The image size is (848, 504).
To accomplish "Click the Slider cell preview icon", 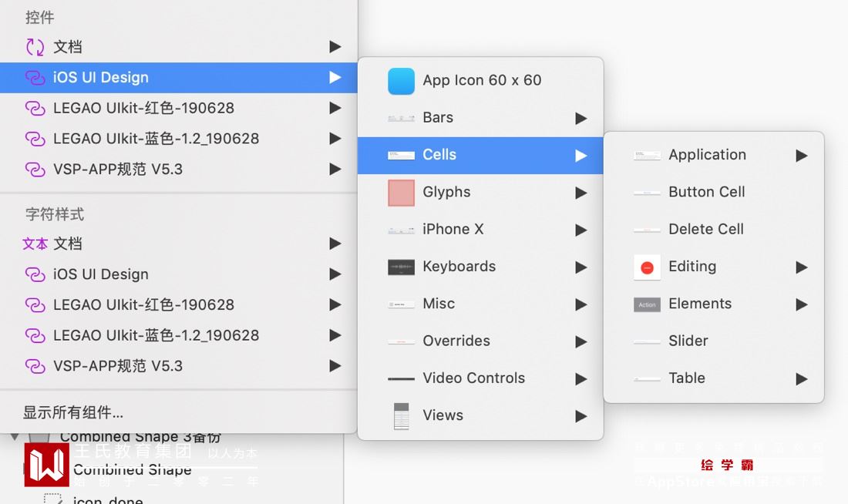I will click(x=647, y=341).
